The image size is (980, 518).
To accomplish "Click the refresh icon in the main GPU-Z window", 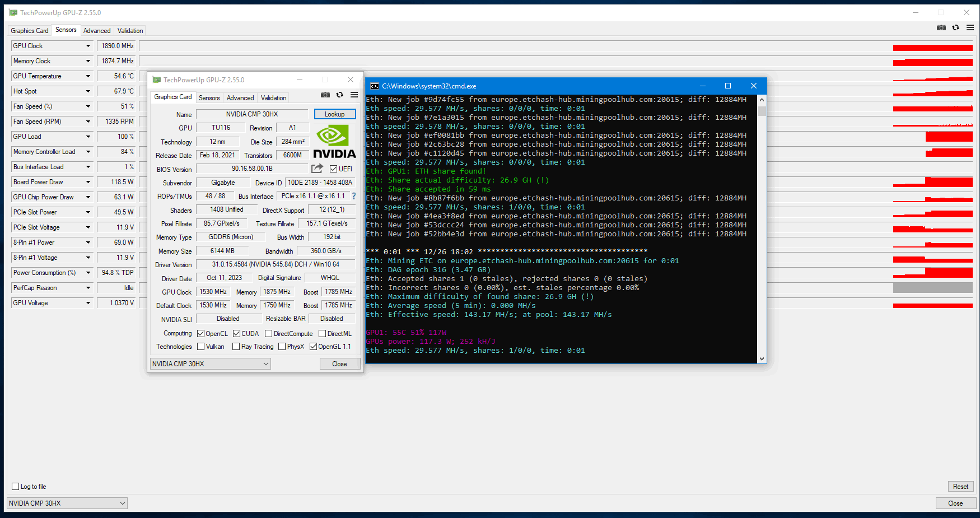I will (x=956, y=27).
